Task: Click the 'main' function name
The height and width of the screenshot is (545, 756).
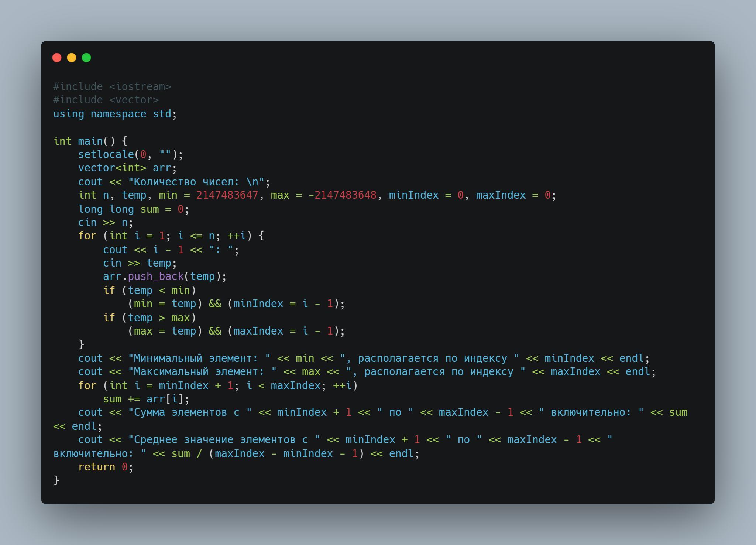Action: [x=90, y=141]
